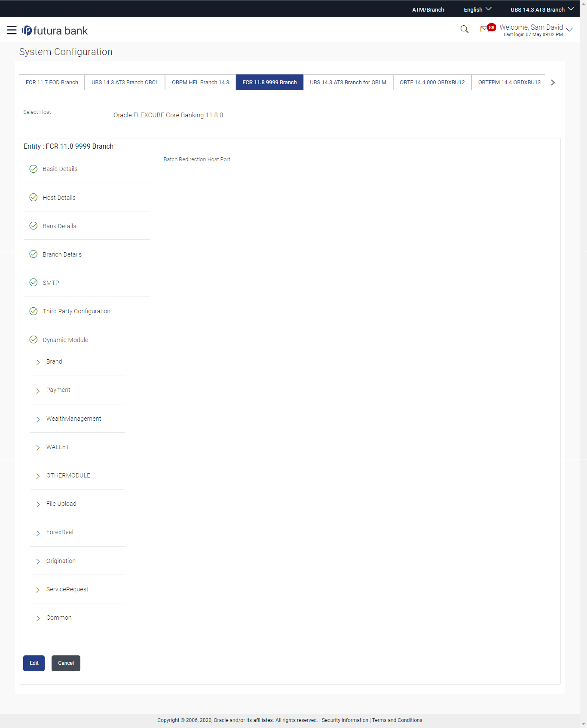The width and height of the screenshot is (587, 728).
Task: Click the Cancel button
Action: [66, 663]
